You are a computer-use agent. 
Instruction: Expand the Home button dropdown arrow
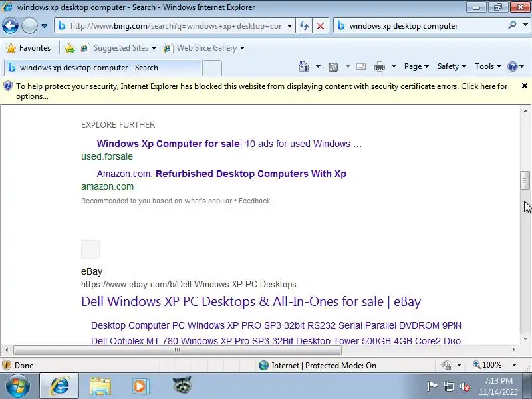318,66
